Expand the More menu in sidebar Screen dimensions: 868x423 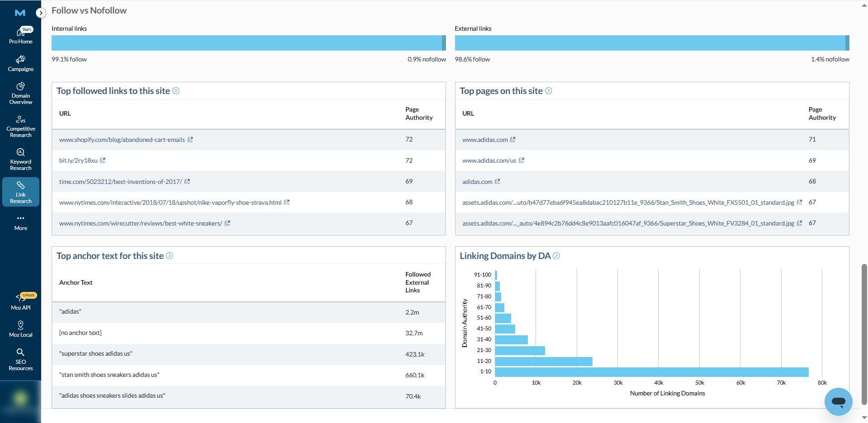tap(20, 221)
